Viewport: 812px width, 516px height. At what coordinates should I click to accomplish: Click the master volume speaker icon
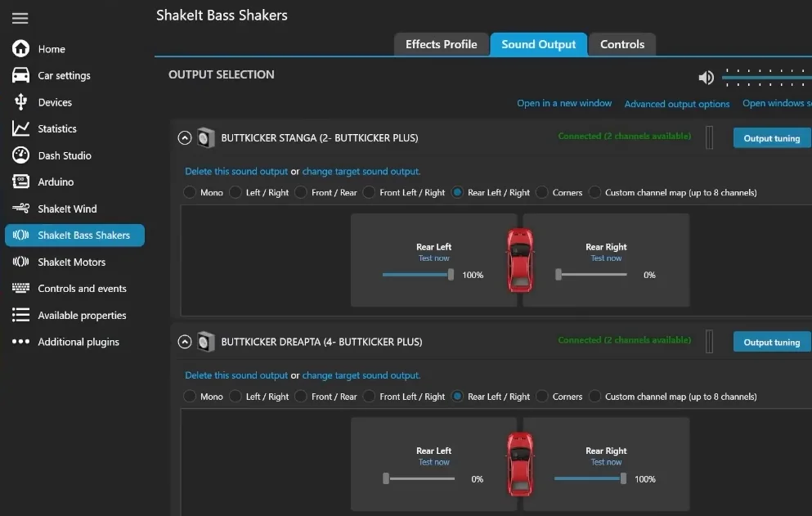pyautogui.click(x=706, y=78)
